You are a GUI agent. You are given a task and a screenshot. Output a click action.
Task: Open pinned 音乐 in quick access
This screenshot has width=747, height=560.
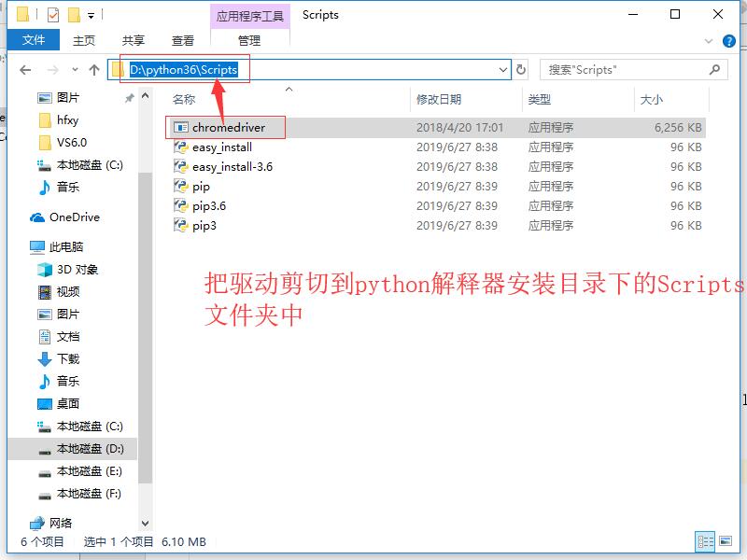coord(59,188)
